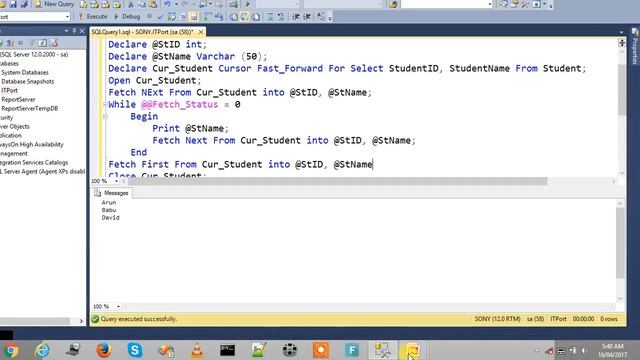The width and height of the screenshot is (640, 360).
Task: Select Database Snapshots tree node
Action: 27,81
